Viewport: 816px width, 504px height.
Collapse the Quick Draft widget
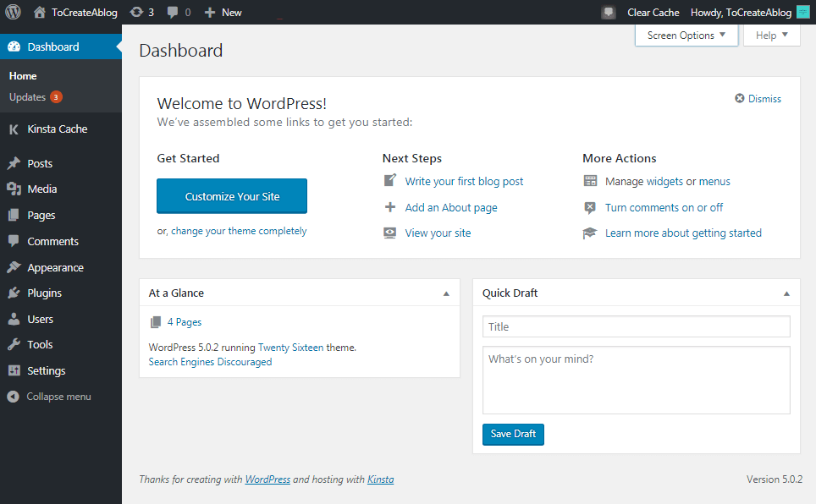point(786,293)
